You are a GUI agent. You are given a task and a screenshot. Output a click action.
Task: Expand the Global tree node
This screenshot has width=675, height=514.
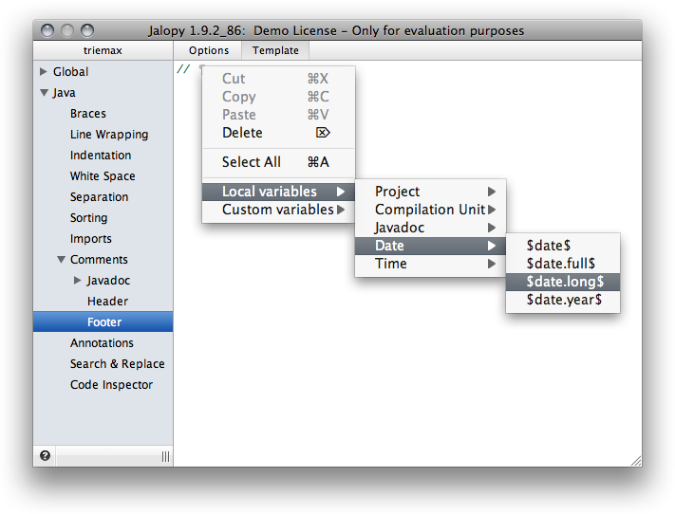43,71
